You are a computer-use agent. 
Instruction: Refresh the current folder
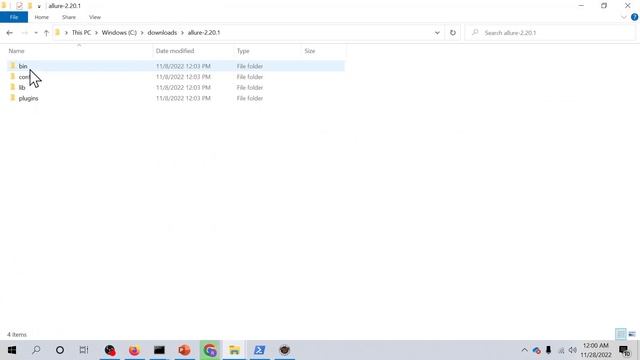pos(453,33)
